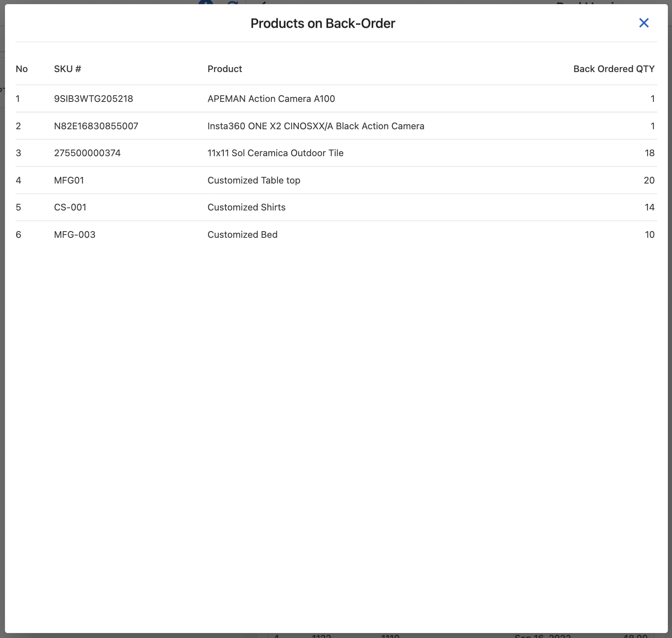Viewport: 672px width, 638px height.
Task: Select the Insta360 ONE X2 product row
Action: pos(316,126)
